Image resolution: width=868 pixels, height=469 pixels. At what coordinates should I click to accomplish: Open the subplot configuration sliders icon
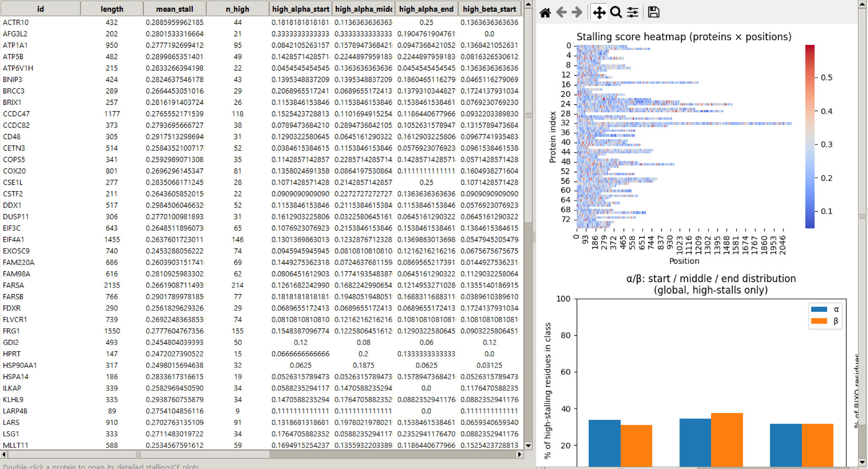point(632,12)
